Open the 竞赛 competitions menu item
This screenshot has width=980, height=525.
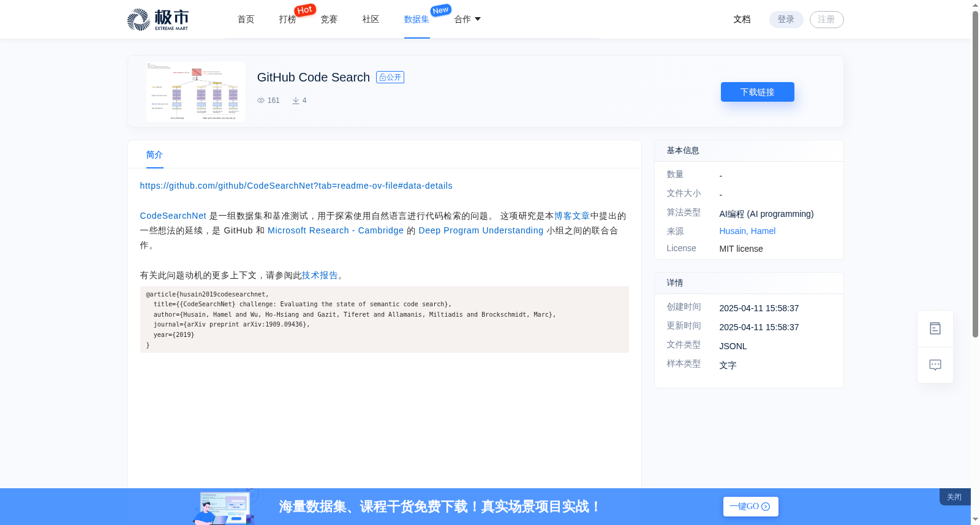click(330, 20)
